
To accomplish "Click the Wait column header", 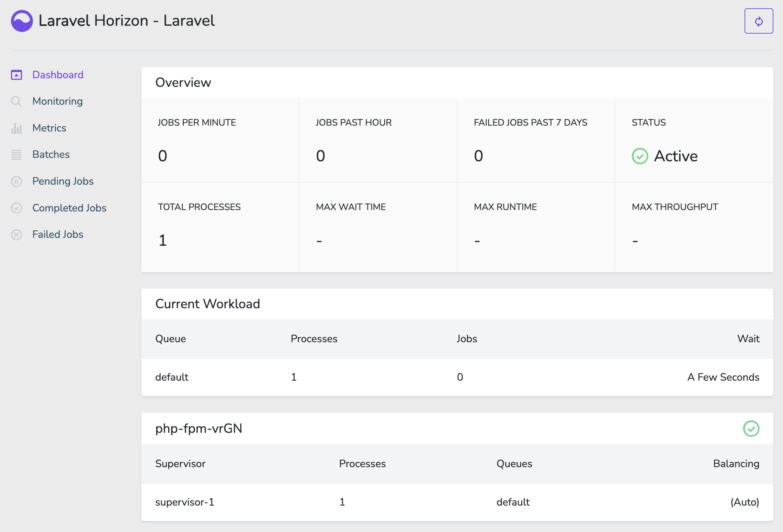I will tap(748, 339).
